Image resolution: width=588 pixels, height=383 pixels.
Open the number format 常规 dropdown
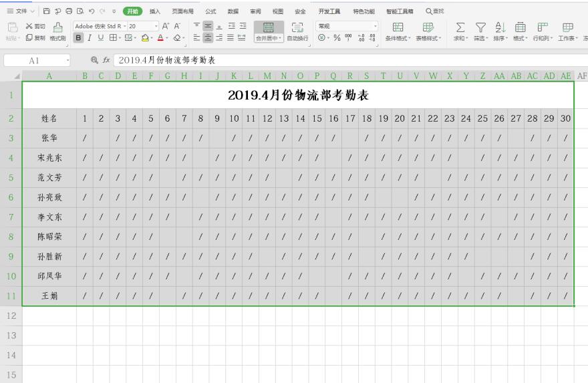[x=375, y=26]
